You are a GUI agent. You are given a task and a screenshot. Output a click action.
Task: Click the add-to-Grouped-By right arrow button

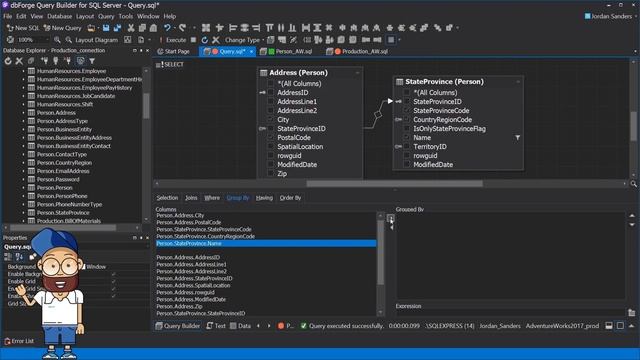pos(391,218)
